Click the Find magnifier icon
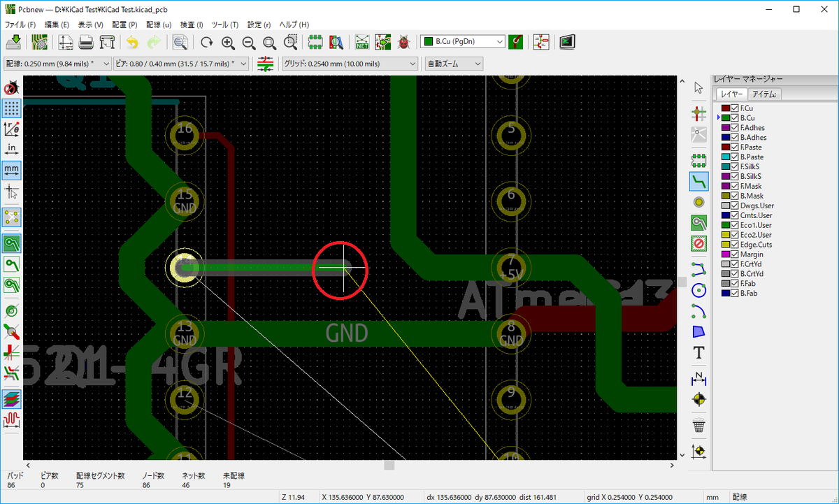 coord(180,42)
